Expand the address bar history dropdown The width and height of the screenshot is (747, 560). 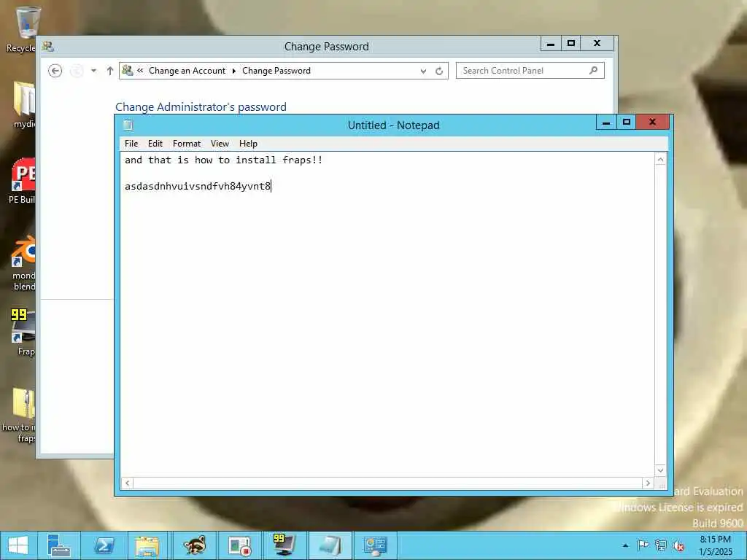click(423, 71)
